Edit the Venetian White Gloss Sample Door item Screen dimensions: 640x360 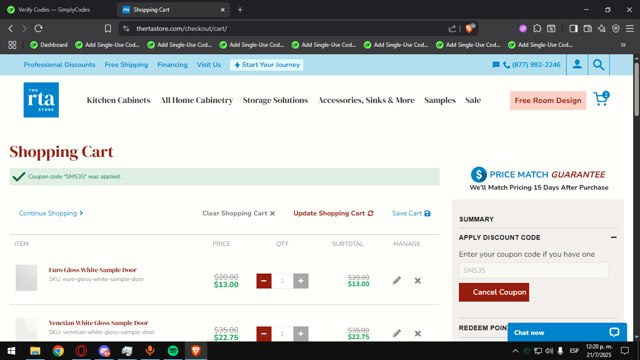pyautogui.click(x=397, y=333)
